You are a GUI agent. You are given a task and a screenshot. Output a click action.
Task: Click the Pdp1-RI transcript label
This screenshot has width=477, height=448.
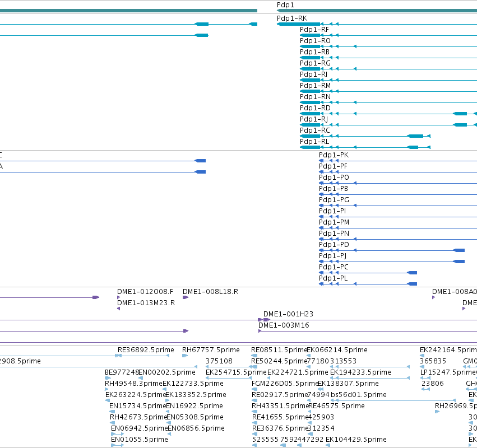pyautogui.click(x=314, y=75)
